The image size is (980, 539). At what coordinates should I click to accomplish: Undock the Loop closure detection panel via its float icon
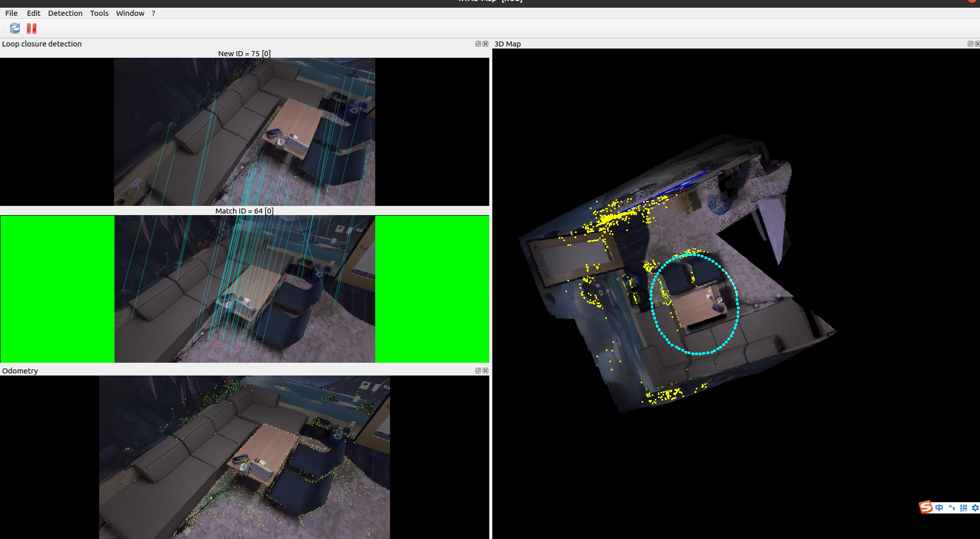(x=478, y=44)
